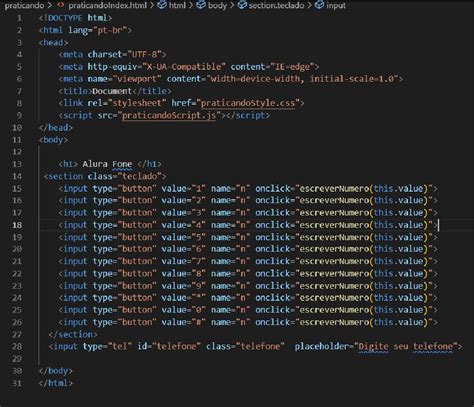474x407 pixels.
Task: Open the praticando folder breadcrumb
Action: coord(24,5)
